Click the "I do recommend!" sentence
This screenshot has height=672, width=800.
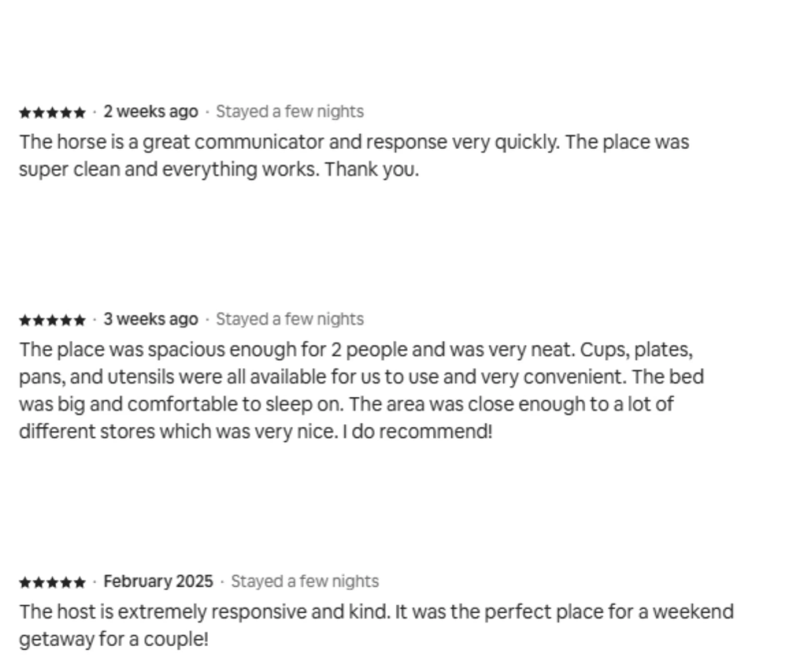(x=417, y=432)
